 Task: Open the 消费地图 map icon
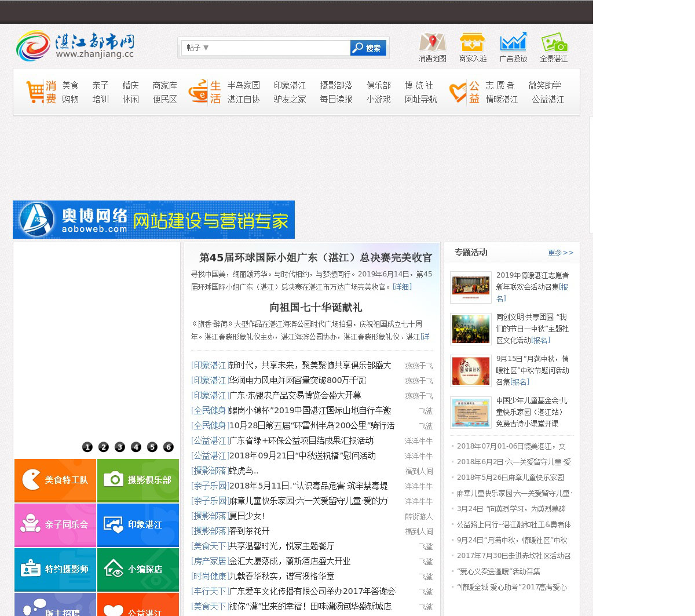coord(432,43)
